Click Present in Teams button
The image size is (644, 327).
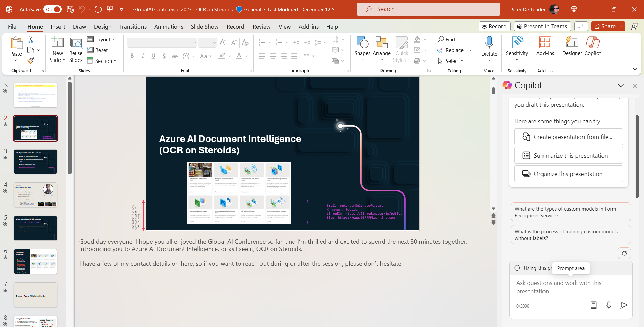click(x=542, y=26)
